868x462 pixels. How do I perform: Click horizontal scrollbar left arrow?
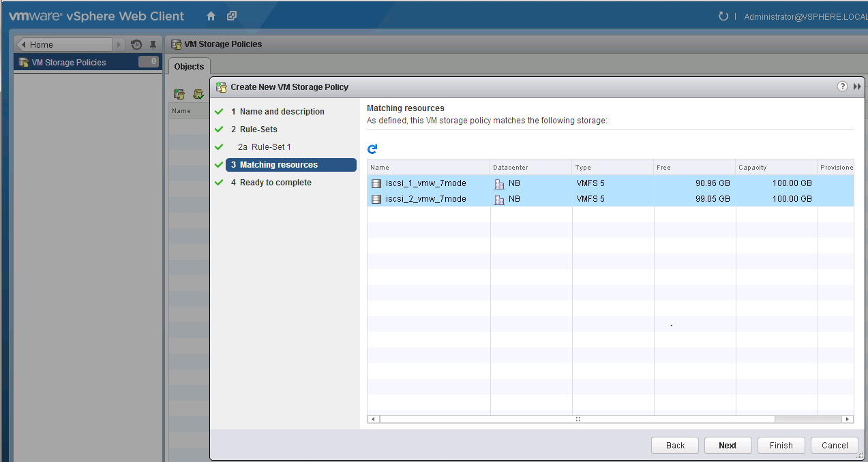click(x=373, y=419)
